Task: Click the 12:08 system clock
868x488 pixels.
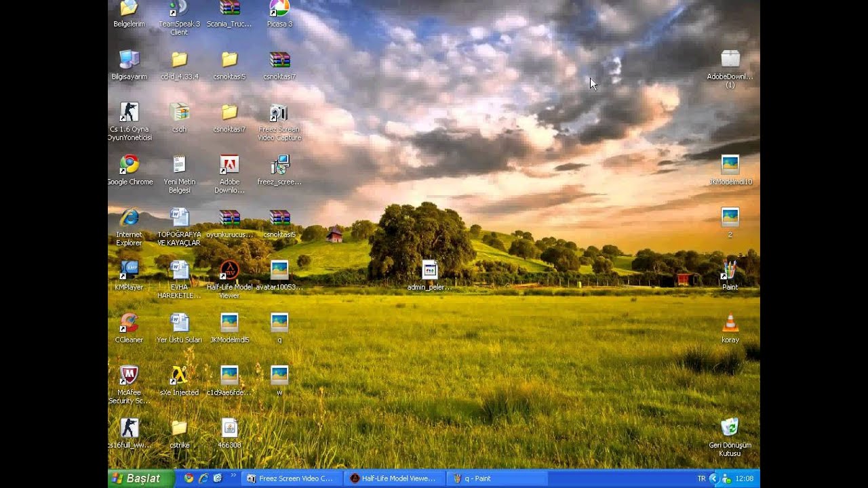Action: tap(745, 479)
